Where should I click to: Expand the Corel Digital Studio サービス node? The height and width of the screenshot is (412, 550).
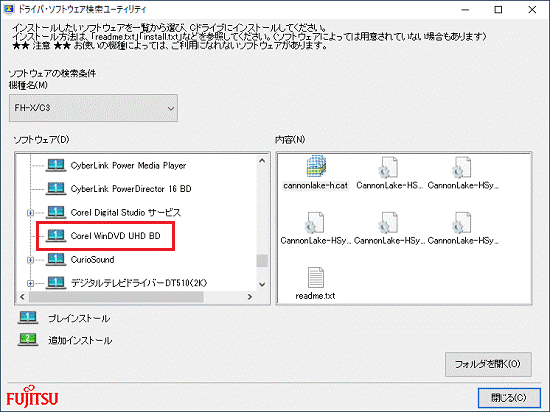[x=31, y=212]
